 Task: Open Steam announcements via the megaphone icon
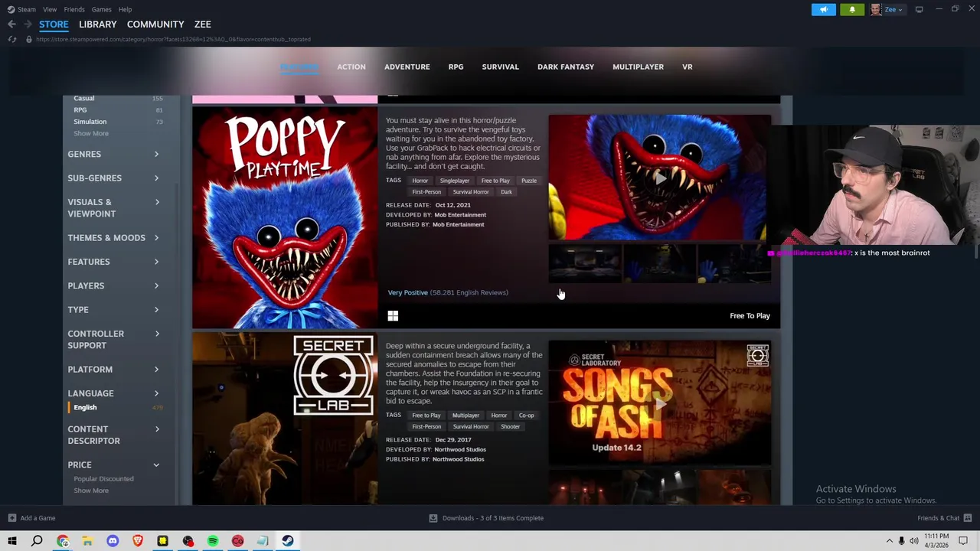point(824,9)
